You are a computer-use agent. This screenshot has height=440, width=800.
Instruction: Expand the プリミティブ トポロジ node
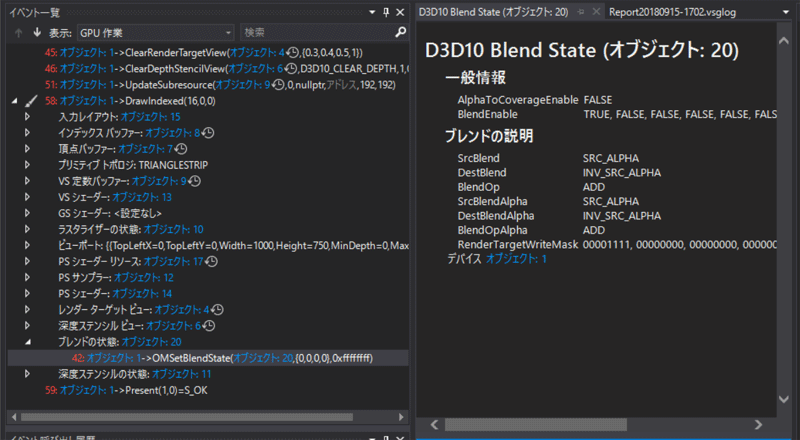[x=27, y=165]
